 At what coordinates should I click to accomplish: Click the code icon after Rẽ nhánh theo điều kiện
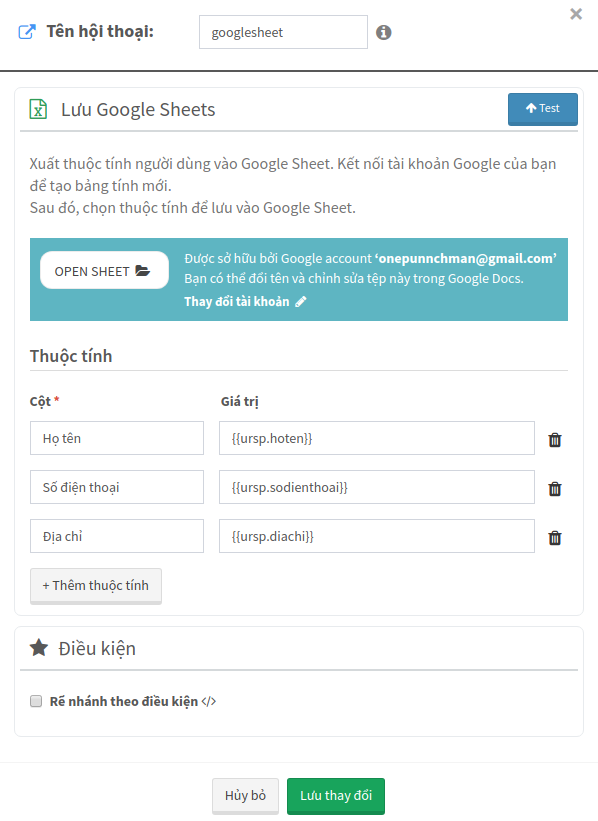pos(208,702)
